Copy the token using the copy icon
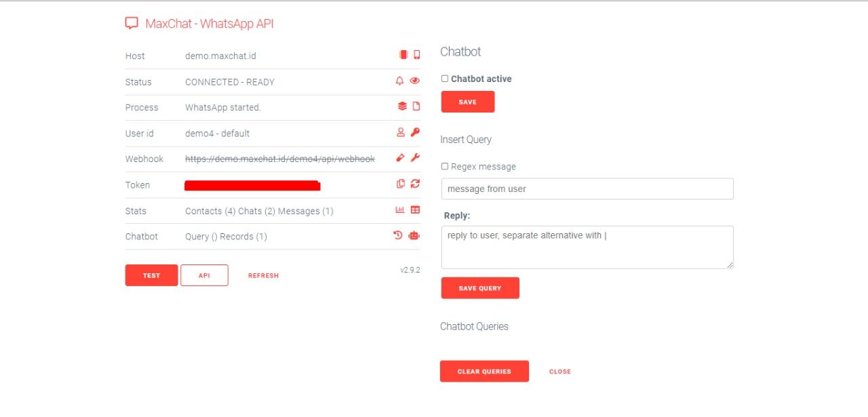 coord(401,184)
